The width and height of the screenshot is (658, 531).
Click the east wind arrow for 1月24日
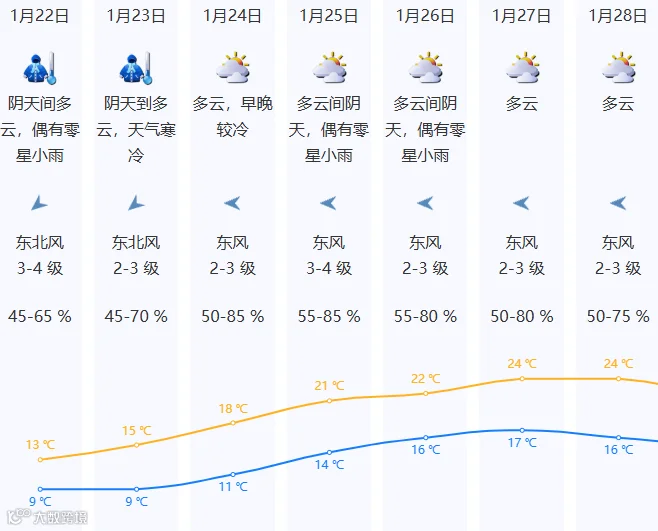[232, 203]
